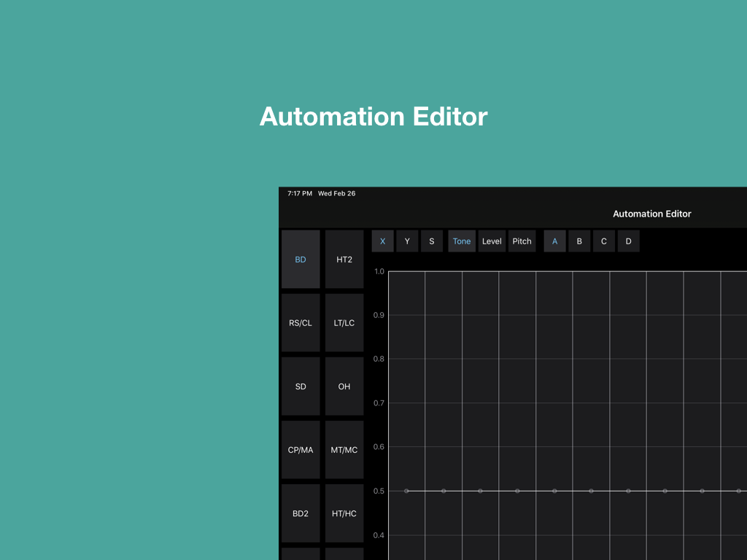
Task: Toggle the Y axis button
Action: tap(407, 241)
